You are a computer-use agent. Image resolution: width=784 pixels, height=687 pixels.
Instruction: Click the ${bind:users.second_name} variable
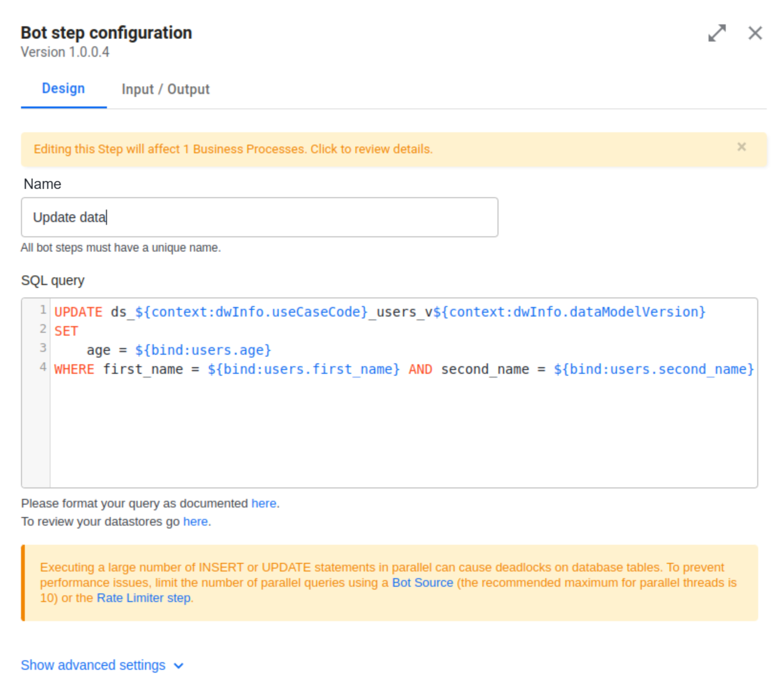point(654,369)
